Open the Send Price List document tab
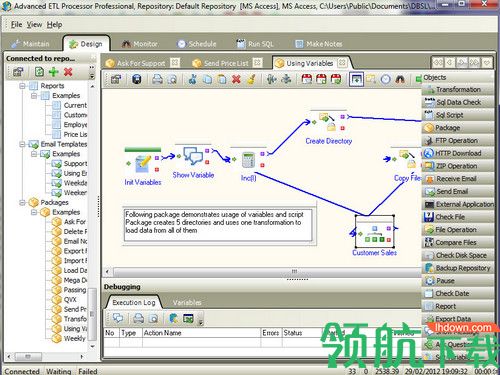Viewport: 500px width, 375px height. click(226, 63)
